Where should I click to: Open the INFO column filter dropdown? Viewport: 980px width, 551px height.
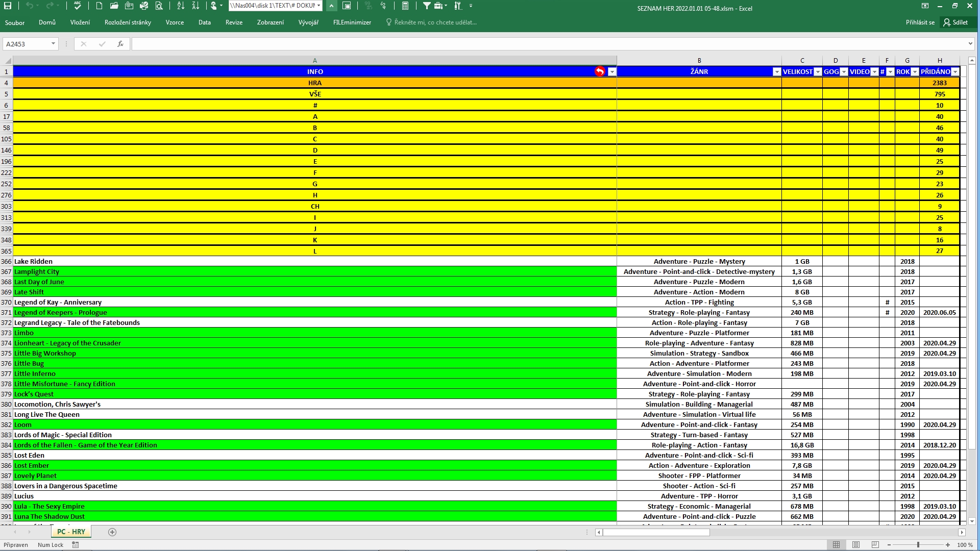coord(612,72)
